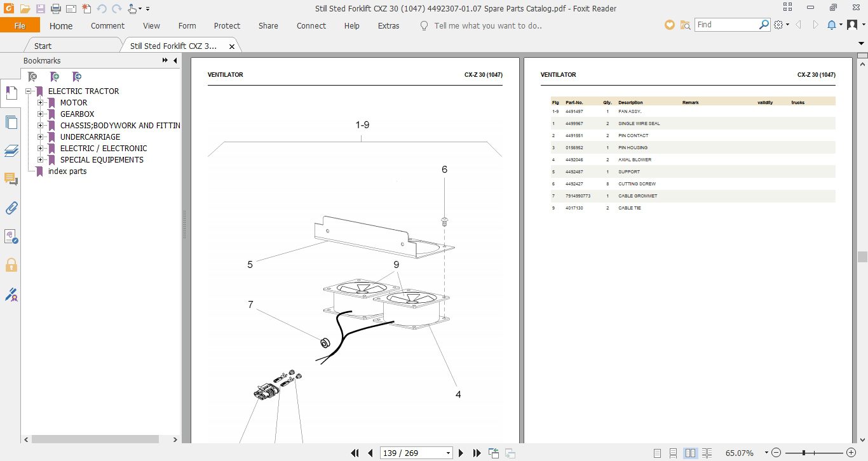Screen dimensions: 868x461
Task: Click the Find search field
Action: tap(727, 25)
